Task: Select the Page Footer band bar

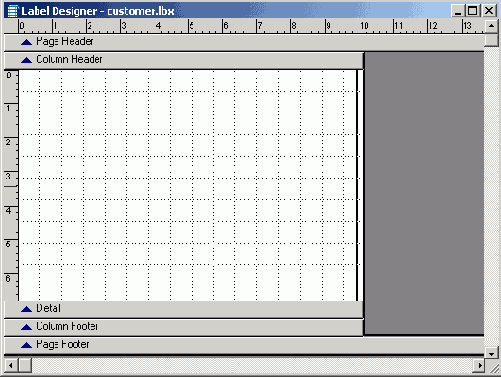Action: (244, 345)
